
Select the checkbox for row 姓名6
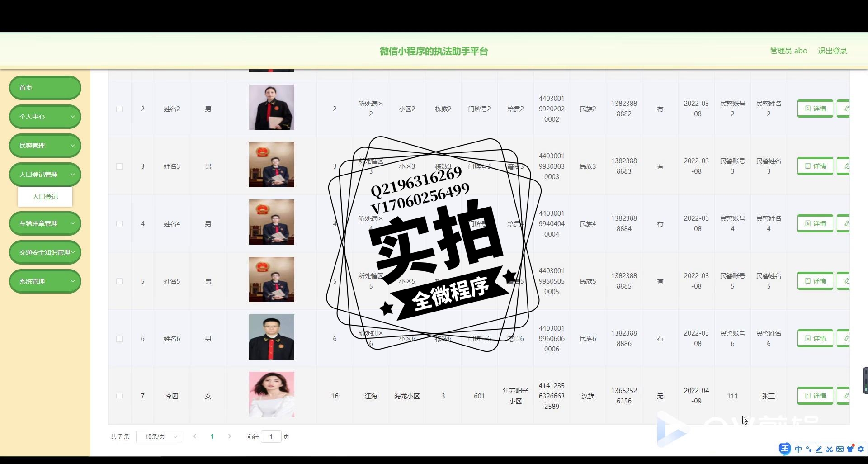pyautogui.click(x=119, y=339)
